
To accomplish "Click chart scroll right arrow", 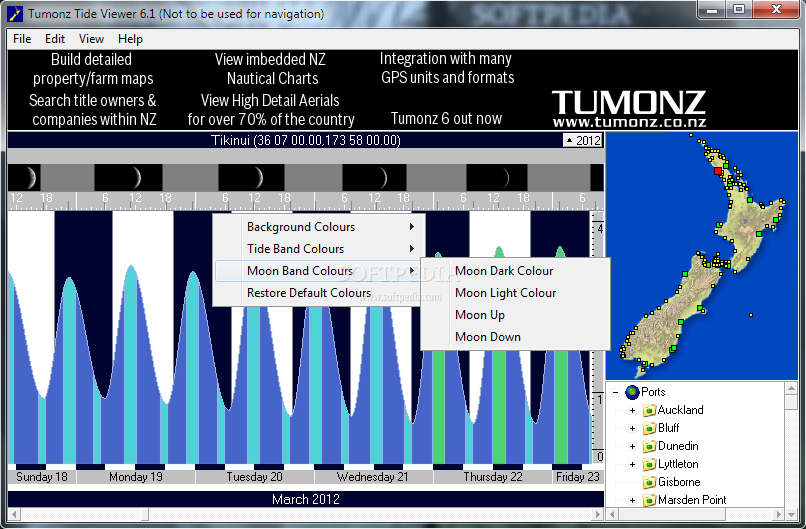I will [597, 514].
